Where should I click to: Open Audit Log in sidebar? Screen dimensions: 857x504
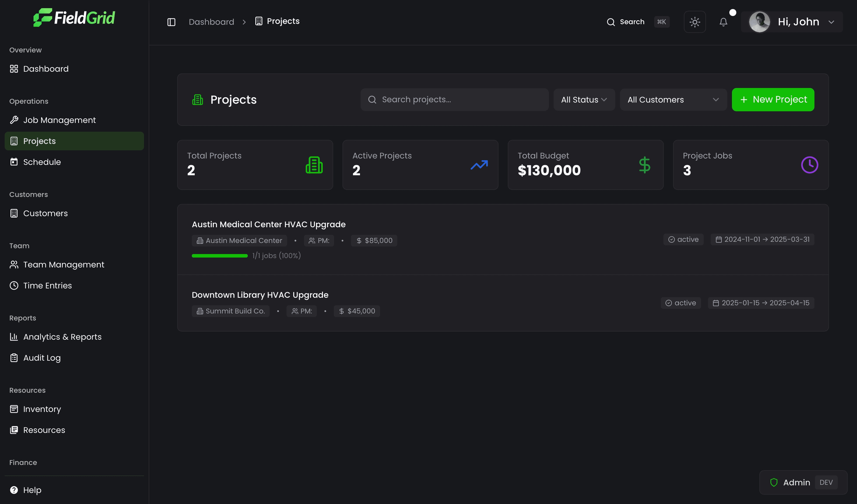point(74,358)
